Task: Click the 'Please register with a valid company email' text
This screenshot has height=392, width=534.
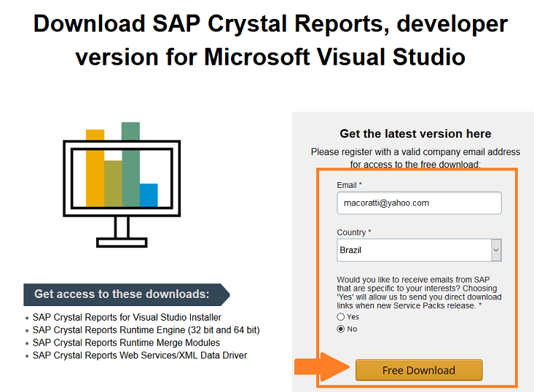Action: [415, 158]
